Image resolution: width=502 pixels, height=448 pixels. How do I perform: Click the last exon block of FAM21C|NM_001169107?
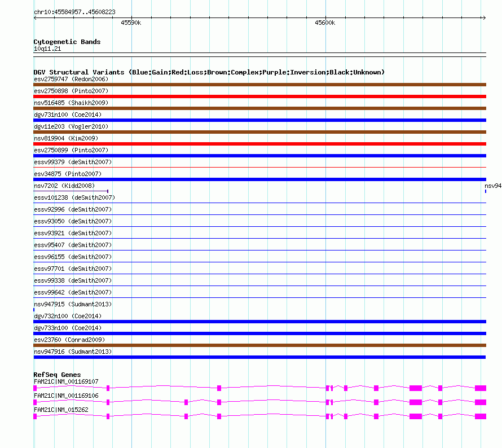(x=481, y=388)
